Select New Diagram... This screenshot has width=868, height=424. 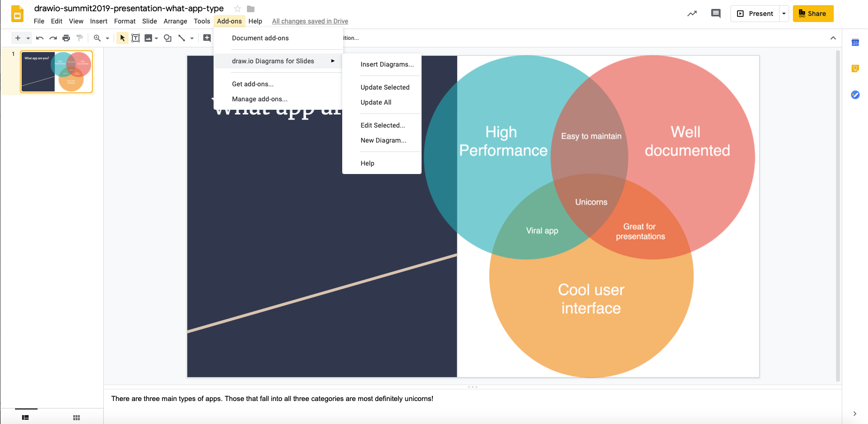point(382,140)
